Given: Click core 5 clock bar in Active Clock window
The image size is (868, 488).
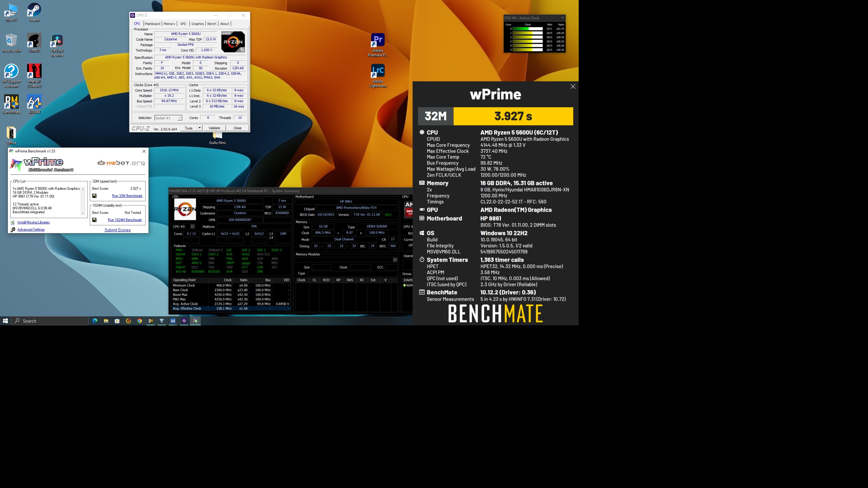Looking at the screenshot, I should pyautogui.click(x=527, y=50).
